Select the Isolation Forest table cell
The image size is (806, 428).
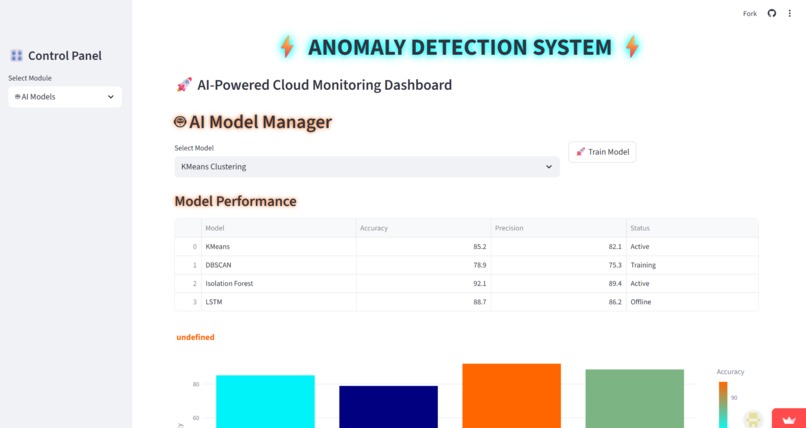279,284
